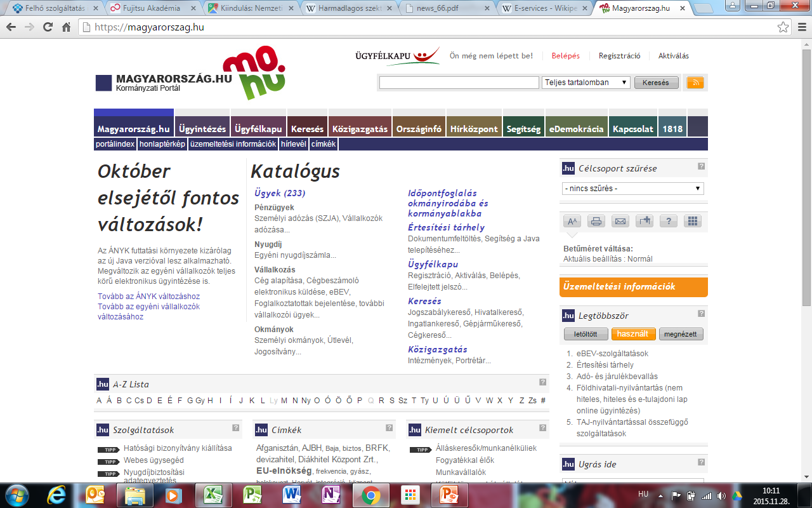Select letter M in A-Z Lista
The image size is (812, 508).
(x=284, y=401)
